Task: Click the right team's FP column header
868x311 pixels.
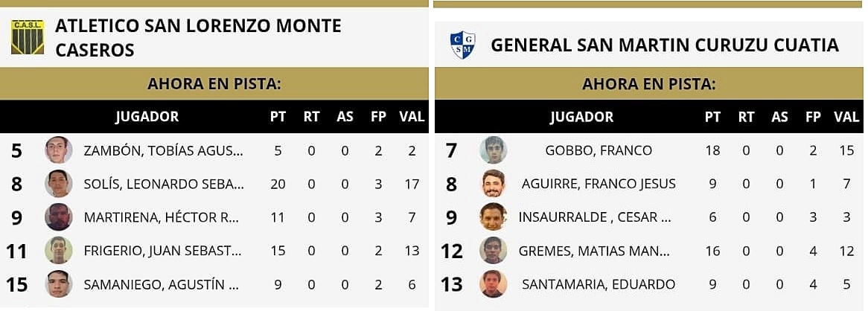Action: 813,117
